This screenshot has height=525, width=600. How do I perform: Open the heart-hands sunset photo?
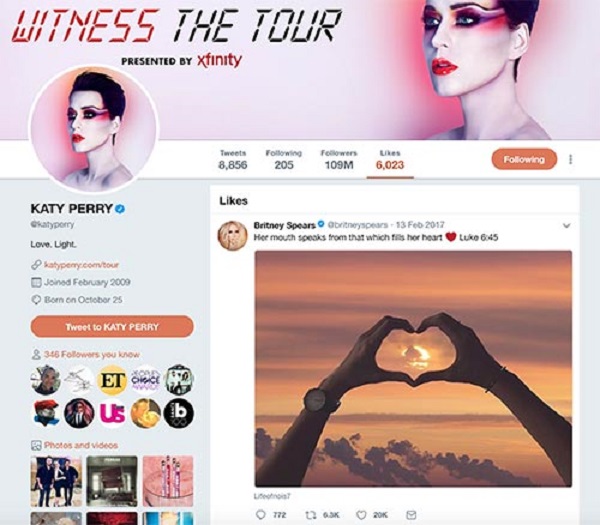click(x=413, y=369)
